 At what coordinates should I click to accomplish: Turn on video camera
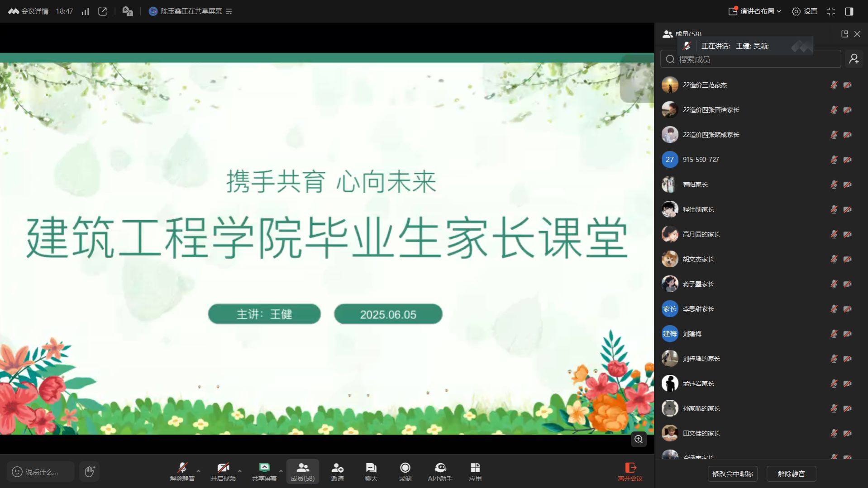coord(223,471)
